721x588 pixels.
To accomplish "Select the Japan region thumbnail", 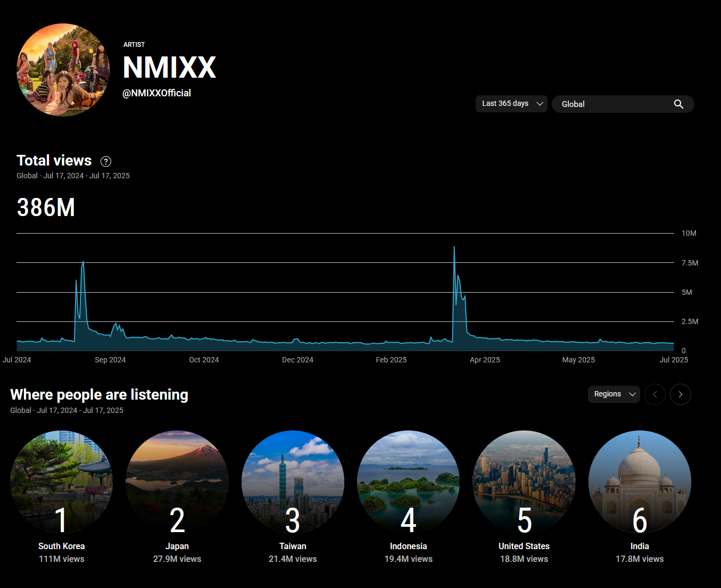I will pos(177,482).
